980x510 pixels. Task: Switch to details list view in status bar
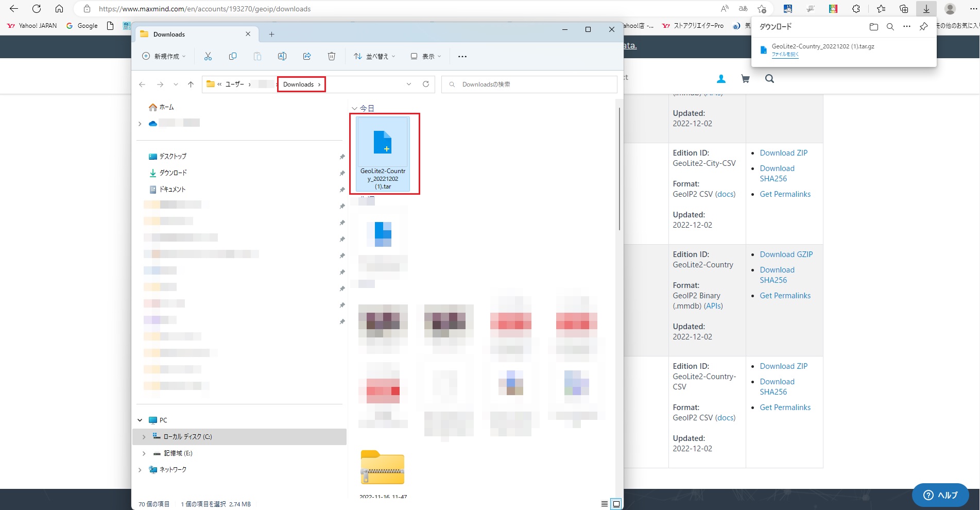(x=605, y=504)
